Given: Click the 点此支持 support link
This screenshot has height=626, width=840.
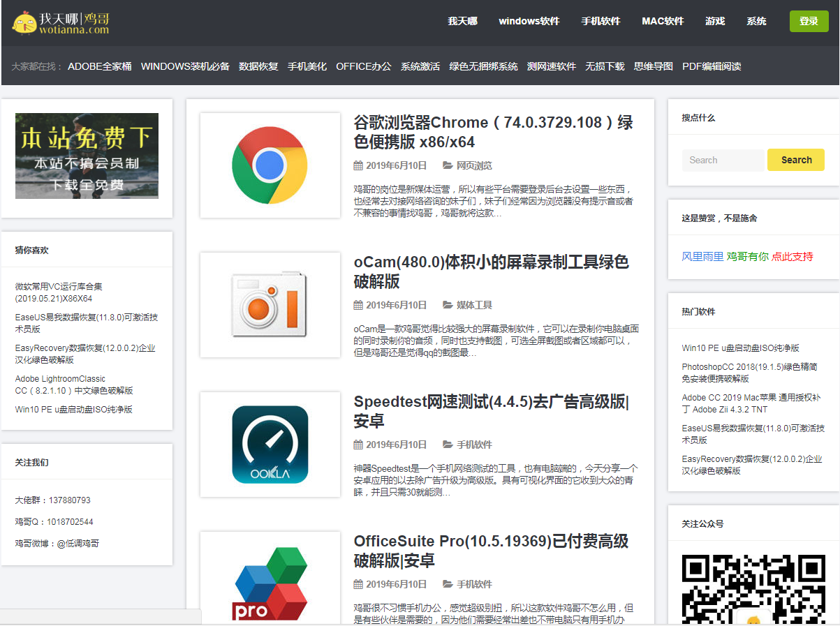Looking at the screenshot, I should (x=793, y=257).
